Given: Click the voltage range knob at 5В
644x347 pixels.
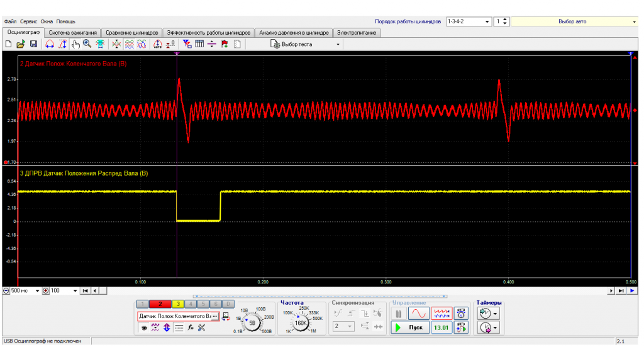Looking at the screenshot, I should [252, 323].
